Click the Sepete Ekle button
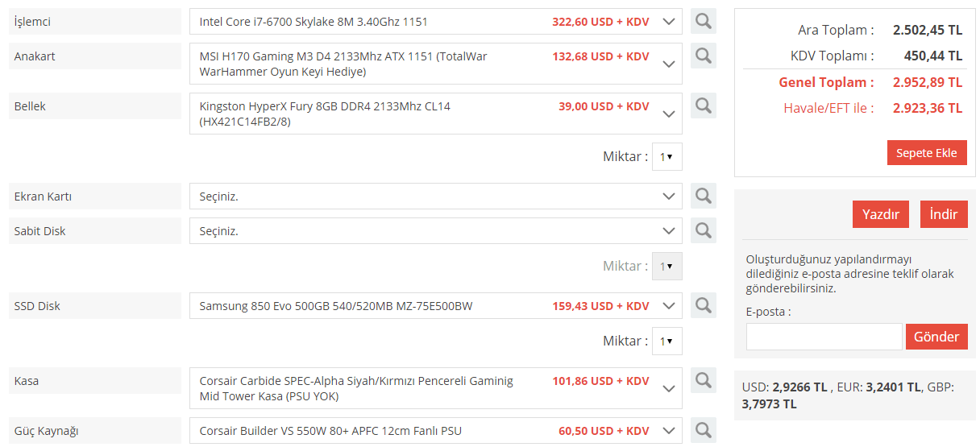 point(927,153)
